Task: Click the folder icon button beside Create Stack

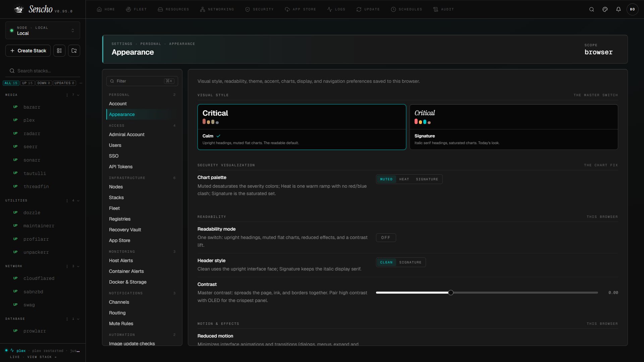Action: coord(74,51)
